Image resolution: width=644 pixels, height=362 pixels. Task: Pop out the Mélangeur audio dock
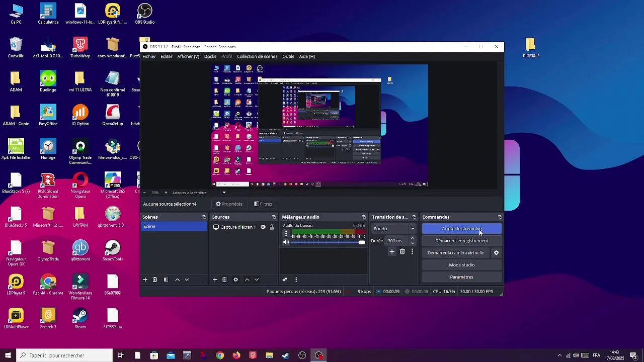[x=364, y=217]
